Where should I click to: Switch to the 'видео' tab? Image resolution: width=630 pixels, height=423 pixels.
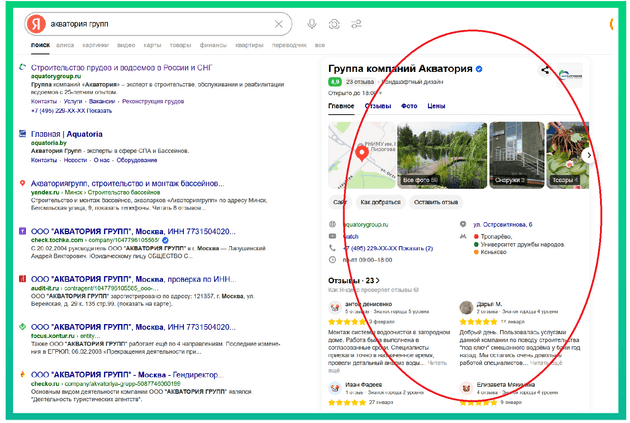126,45
